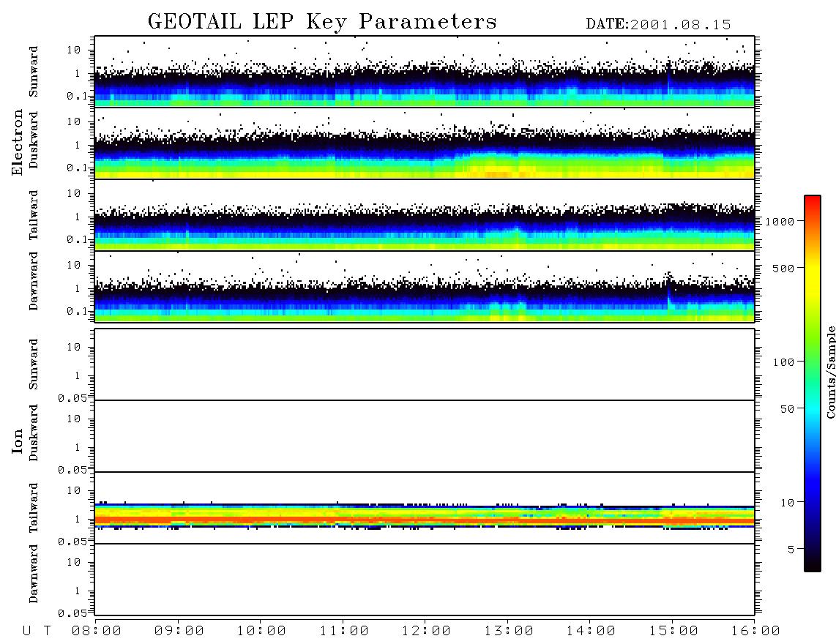Click the Electron Tailward spectrogram panel
Viewport: 836px width, 644px height.
point(425,215)
